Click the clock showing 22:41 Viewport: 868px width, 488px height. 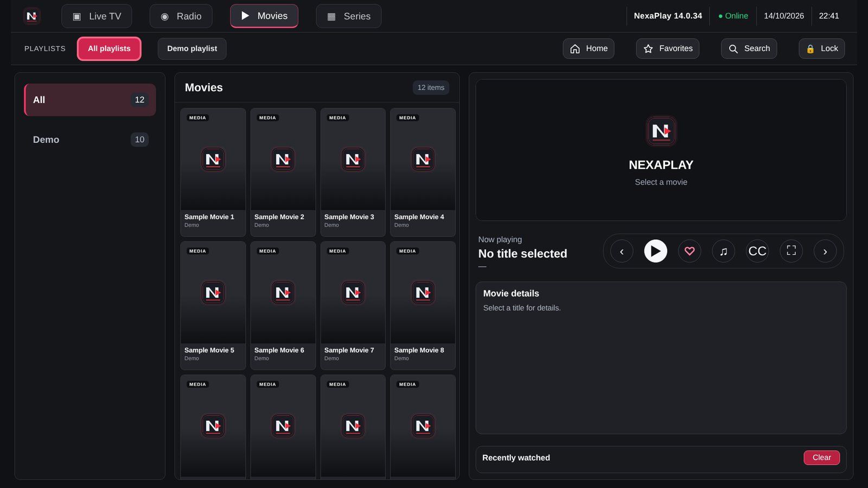[x=829, y=16]
